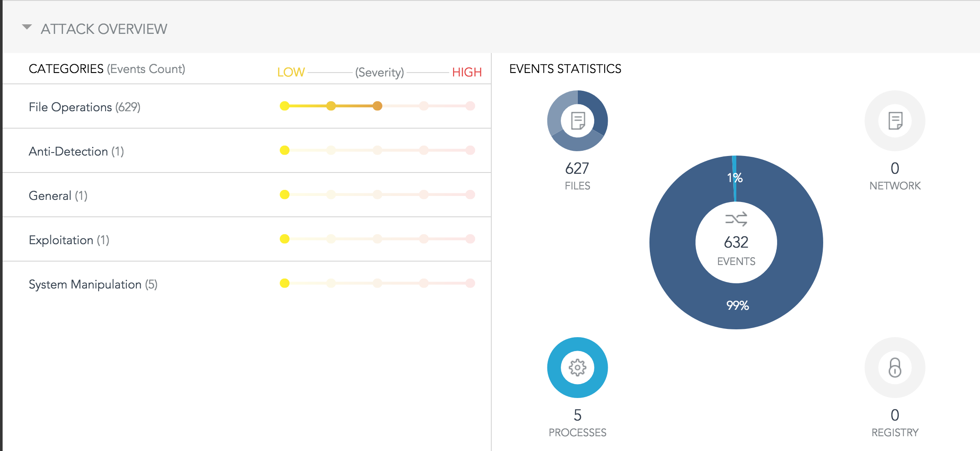This screenshot has width=980, height=451.
Task: Click the shuffle events icon in center
Action: click(736, 219)
